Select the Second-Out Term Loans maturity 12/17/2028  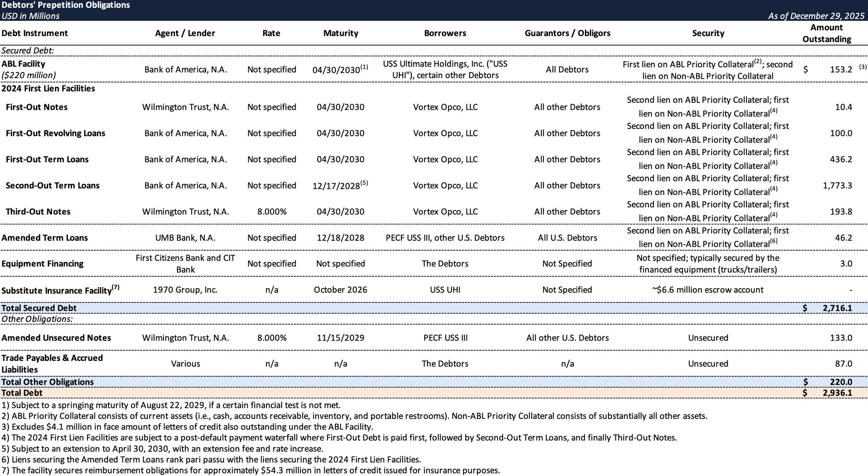[336, 186]
